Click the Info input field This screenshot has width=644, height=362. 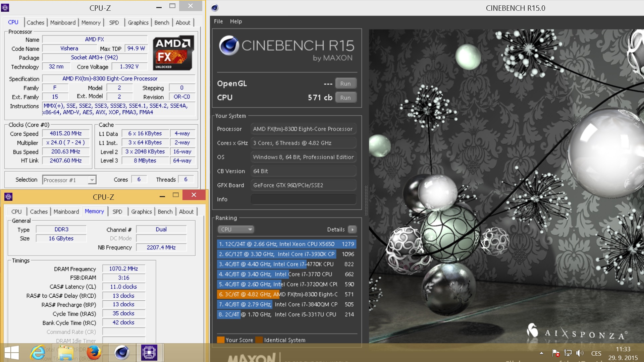point(303,199)
